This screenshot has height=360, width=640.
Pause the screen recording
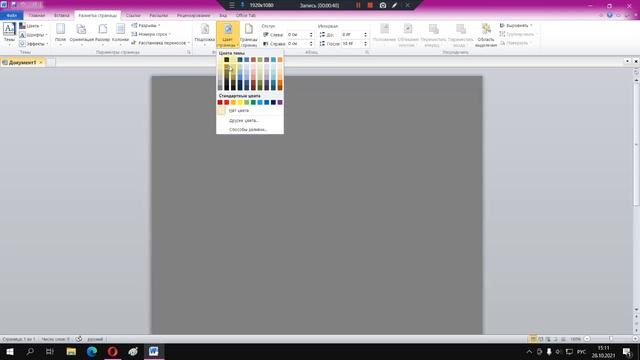[x=358, y=5]
